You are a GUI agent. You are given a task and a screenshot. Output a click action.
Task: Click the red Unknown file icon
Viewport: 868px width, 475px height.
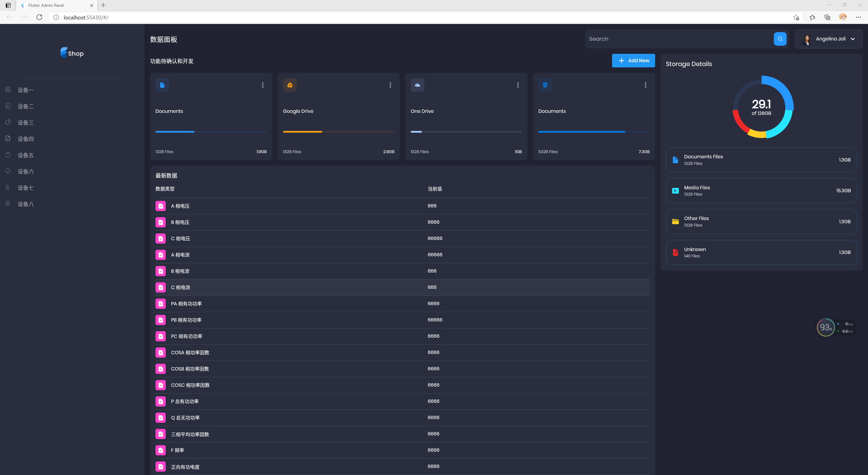point(675,252)
